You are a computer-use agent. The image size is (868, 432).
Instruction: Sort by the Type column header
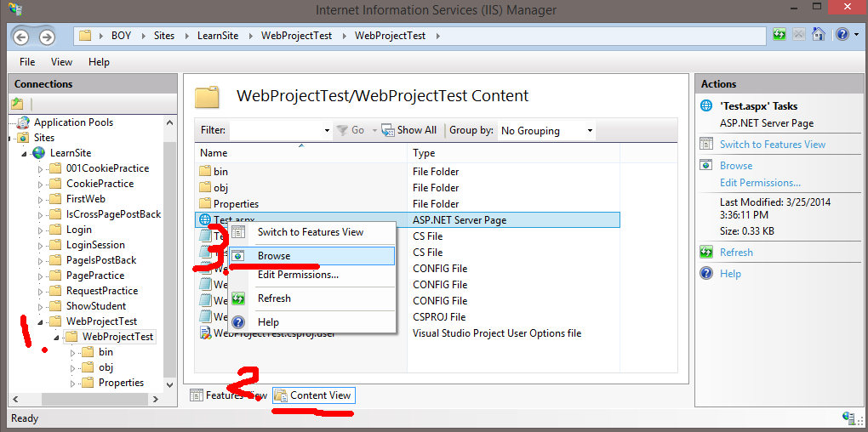point(514,153)
